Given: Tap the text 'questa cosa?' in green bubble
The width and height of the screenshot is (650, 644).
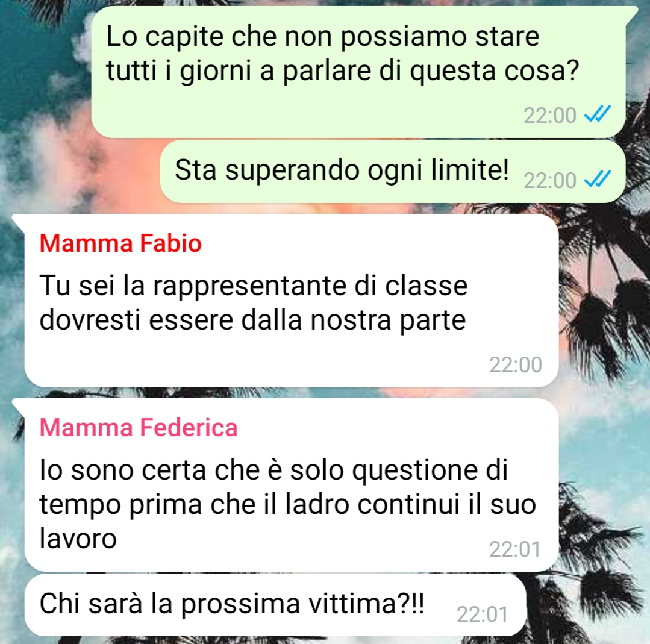Looking at the screenshot, I should [x=494, y=71].
